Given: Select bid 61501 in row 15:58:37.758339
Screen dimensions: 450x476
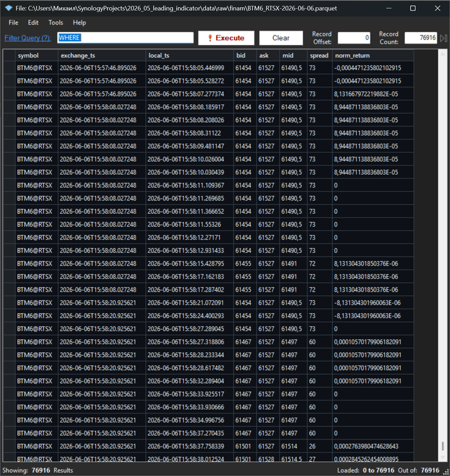Looking at the screenshot, I should (x=245, y=446).
